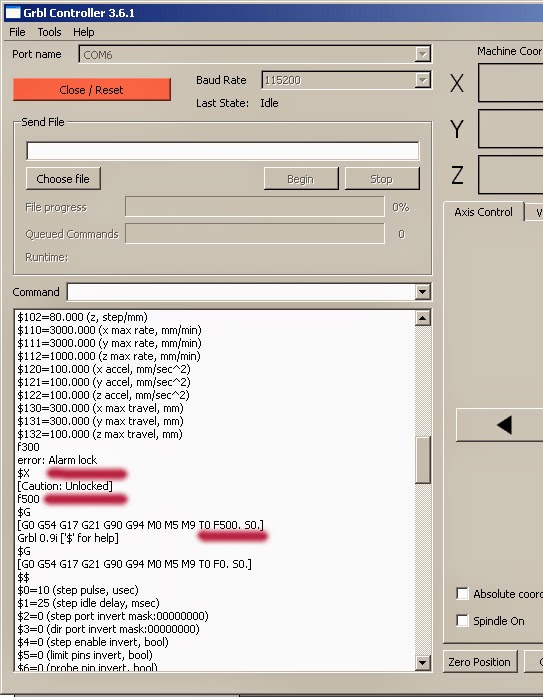The height and width of the screenshot is (697, 543).
Task: Click the '$4=0 (step enable invert, bool)' line
Action: coord(93,642)
